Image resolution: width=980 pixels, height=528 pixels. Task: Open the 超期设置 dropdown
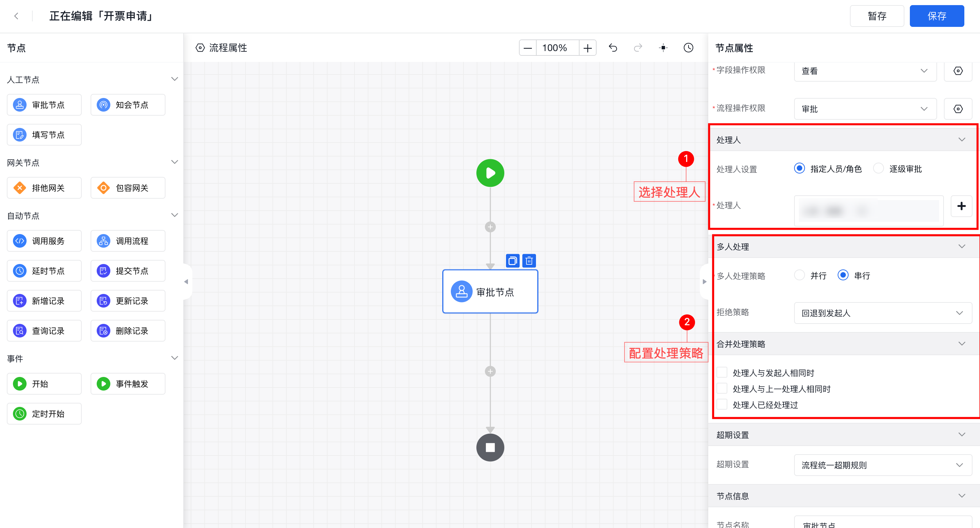tap(883, 465)
